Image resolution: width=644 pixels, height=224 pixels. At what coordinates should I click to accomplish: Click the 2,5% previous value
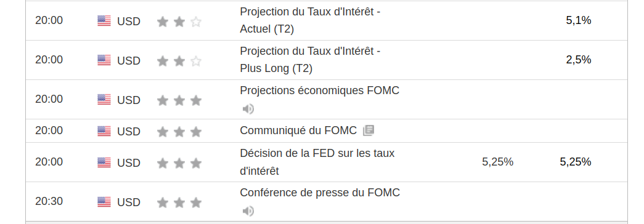pyautogui.click(x=578, y=60)
